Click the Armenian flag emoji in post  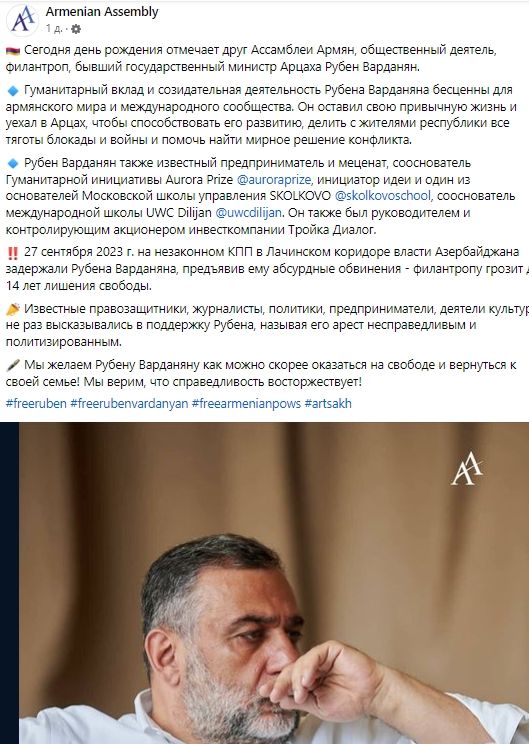(13, 50)
